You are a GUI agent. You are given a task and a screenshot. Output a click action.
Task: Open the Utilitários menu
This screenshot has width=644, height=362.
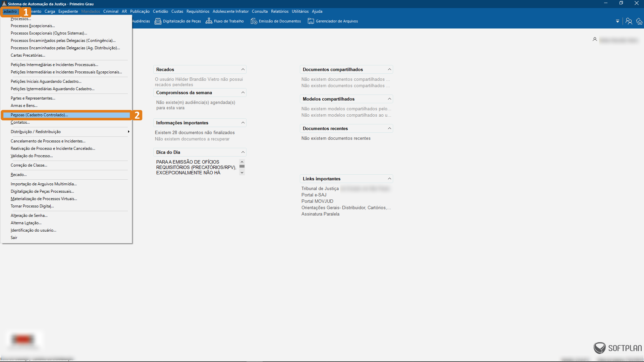pyautogui.click(x=300, y=11)
